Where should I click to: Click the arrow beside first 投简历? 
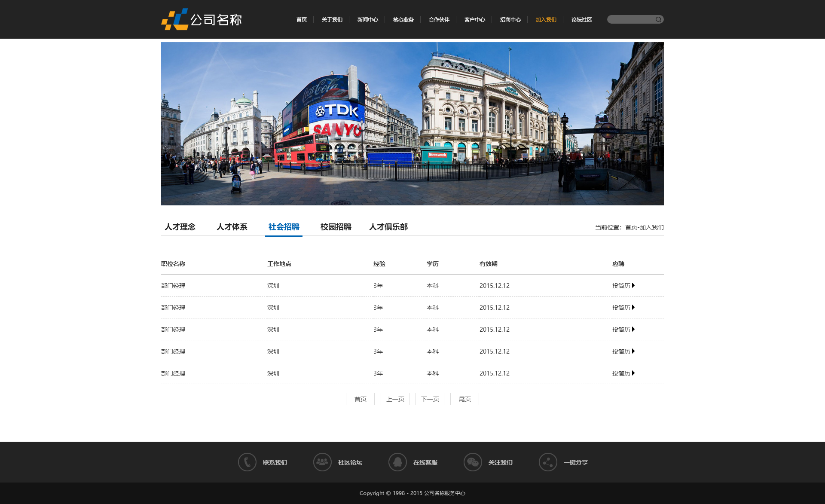tap(633, 285)
